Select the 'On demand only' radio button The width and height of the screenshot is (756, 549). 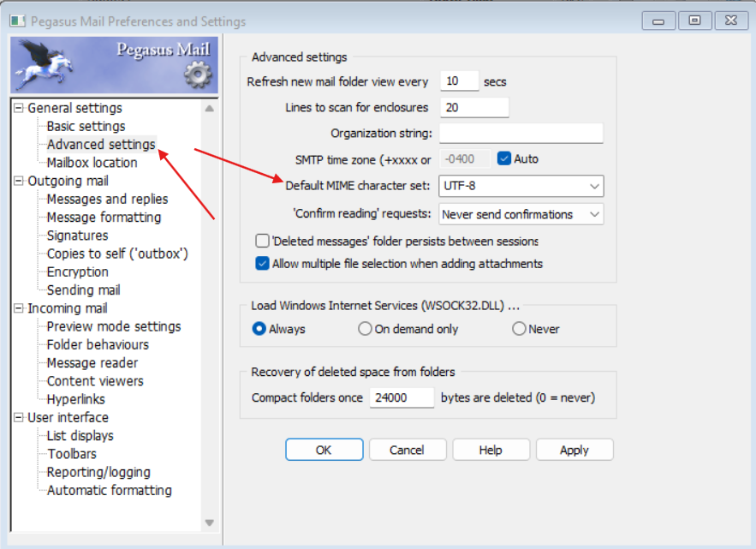point(366,329)
